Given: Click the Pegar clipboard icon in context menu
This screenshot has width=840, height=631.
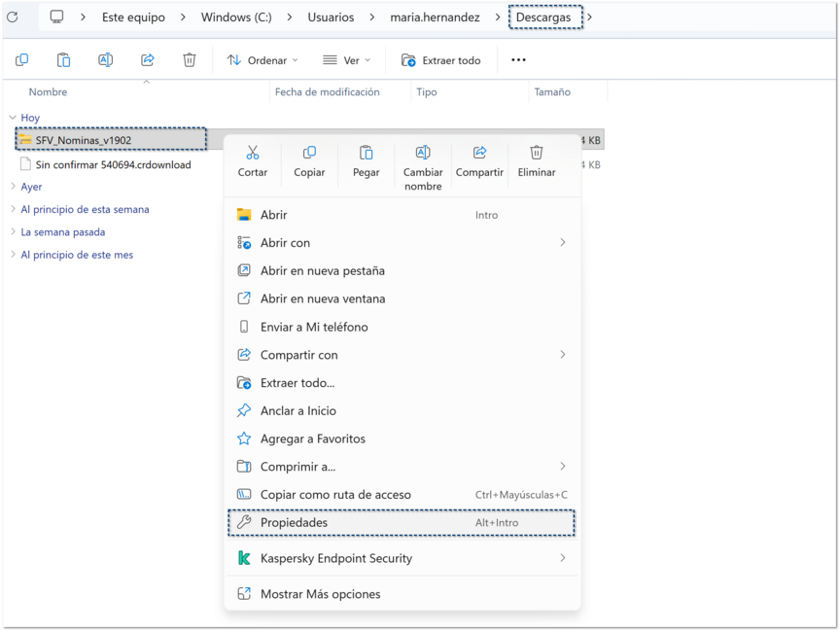Looking at the screenshot, I should [367, 154].
